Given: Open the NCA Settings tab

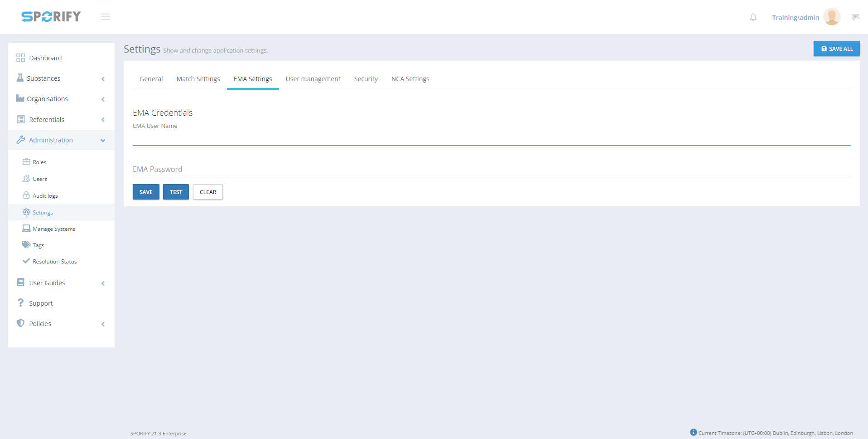Looking at the screenshot, I should [410, 79].
